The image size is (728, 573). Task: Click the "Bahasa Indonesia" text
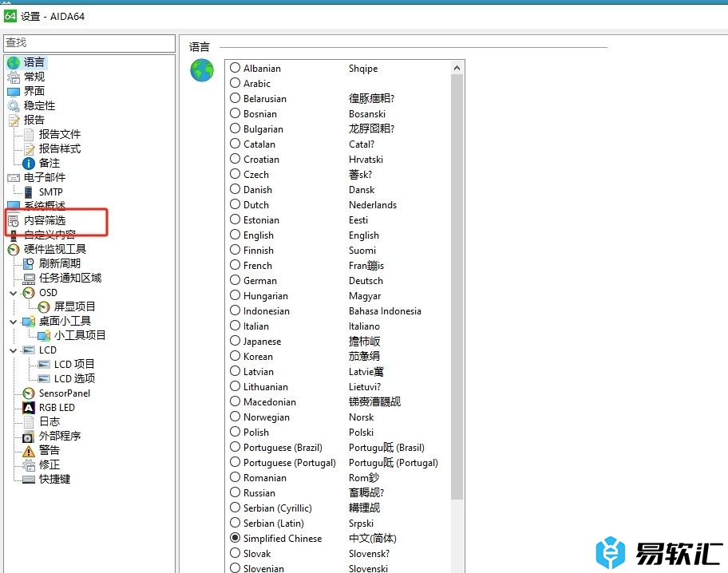(x=385, y=311)
